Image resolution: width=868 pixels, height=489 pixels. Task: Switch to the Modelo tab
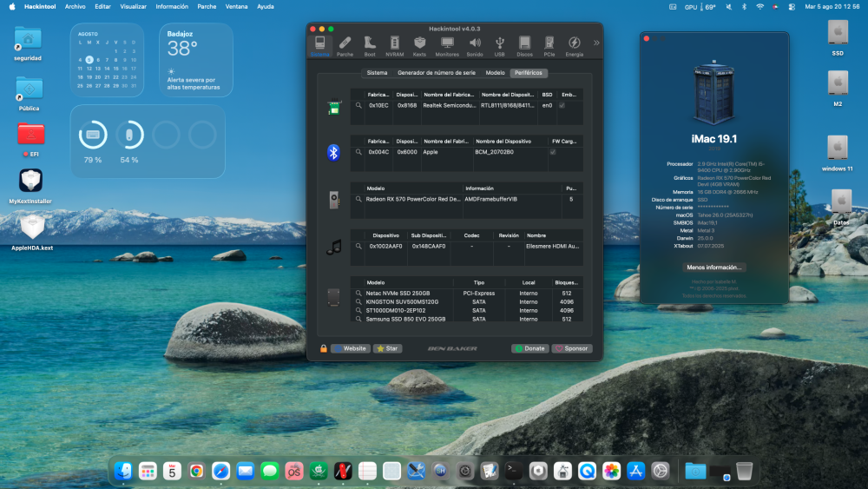pyautogui.click(x=495, y=73)
